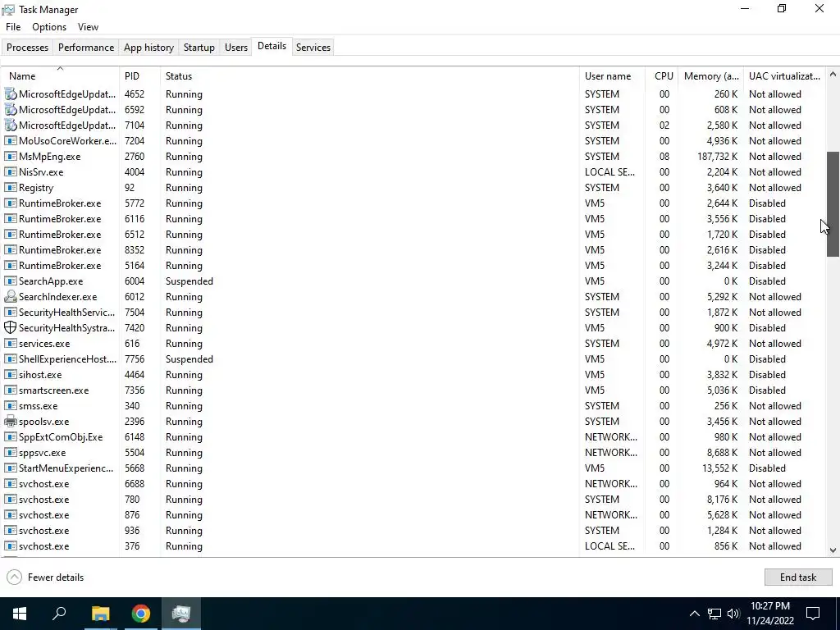Screen dimensions: 840x630
Task: Open the notification center icon
Action: 813,614
